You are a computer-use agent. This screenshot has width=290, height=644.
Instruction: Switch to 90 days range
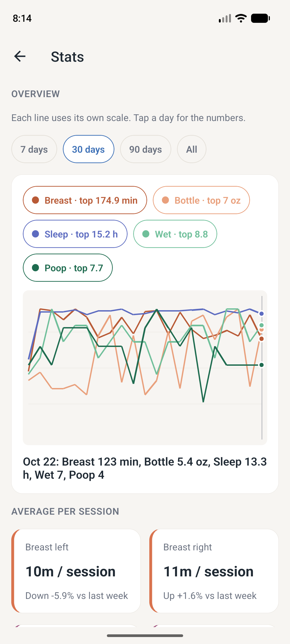coord(146,149)
